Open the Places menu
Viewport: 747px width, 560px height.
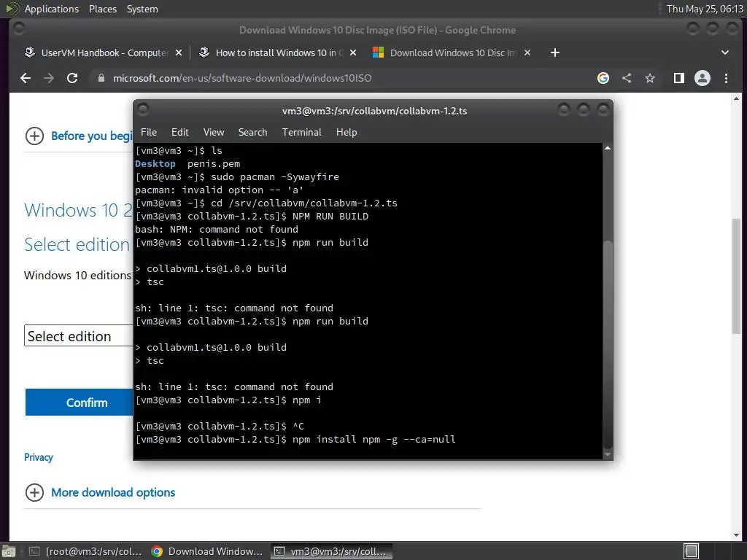(x=102, y=9)
